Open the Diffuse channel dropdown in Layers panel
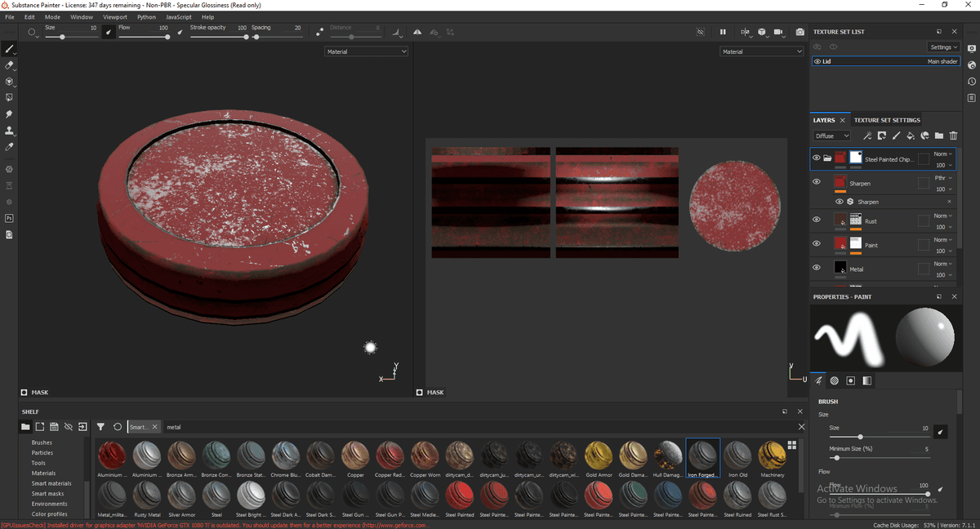 click(831, 136)
